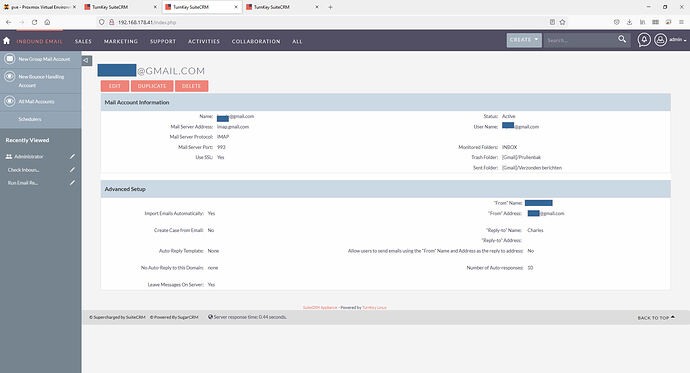Open the SUPPORT navigation menu
Image resolution: width=690 pixels, height=373 pixels.
(163, 41)
